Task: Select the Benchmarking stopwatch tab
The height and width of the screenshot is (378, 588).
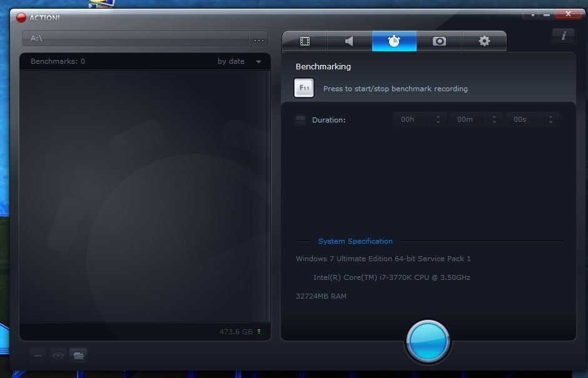Action: (x=394, y=41)
